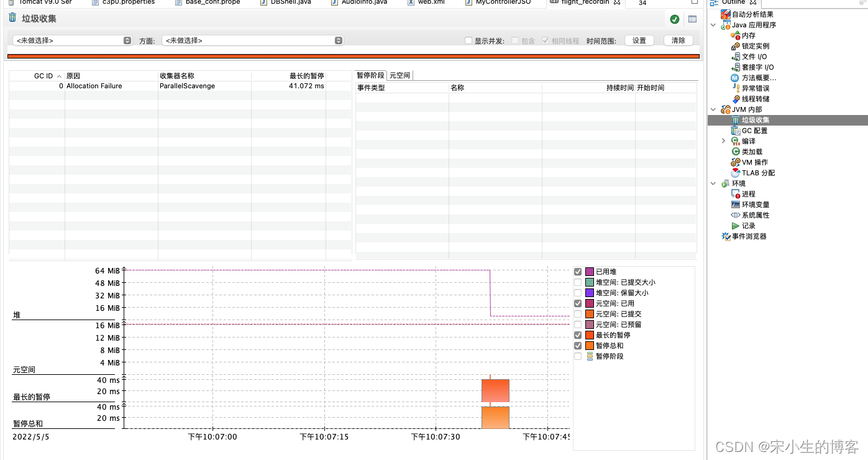Uncheck the 元空间: 已用 series
This screenshot has width=868, height=460.
click(578, 303)
